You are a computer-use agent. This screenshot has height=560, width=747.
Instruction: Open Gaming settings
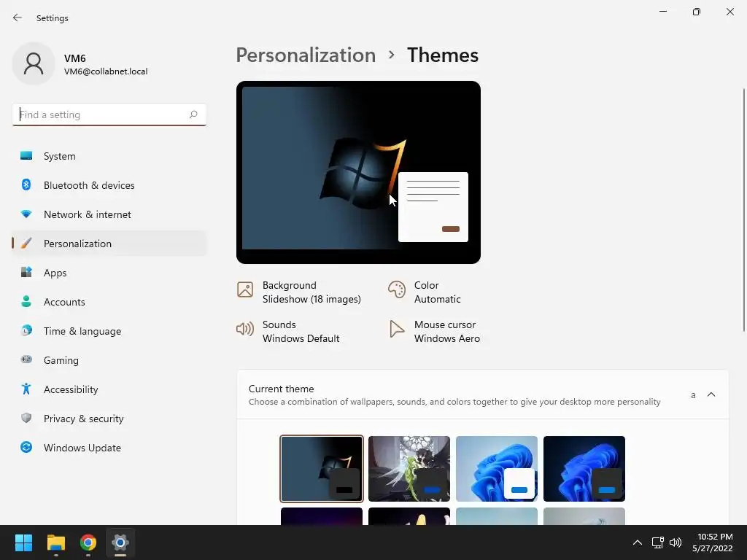click(109, 360)
